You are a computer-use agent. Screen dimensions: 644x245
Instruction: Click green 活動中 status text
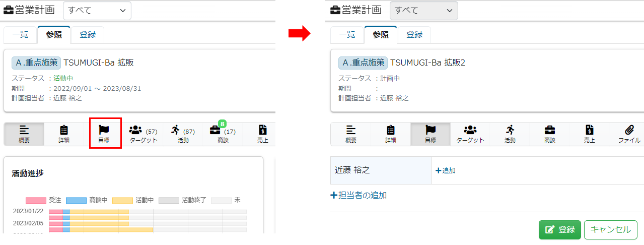click(x=63, y=79)
